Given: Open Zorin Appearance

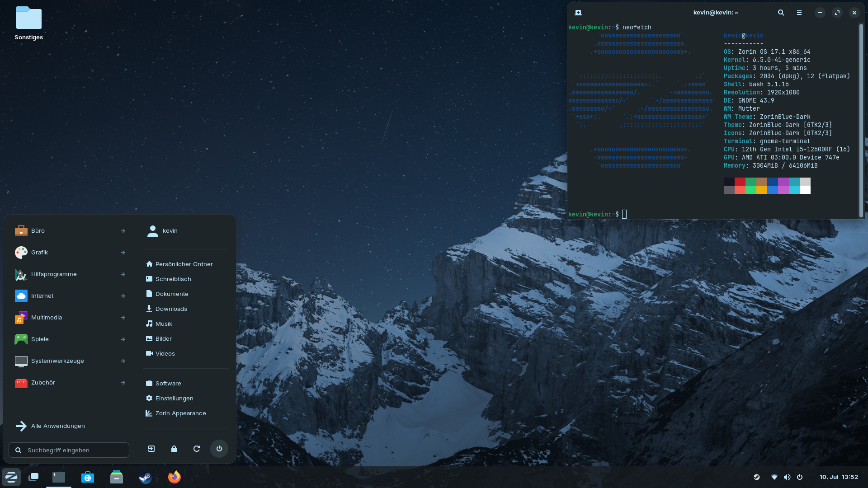Looking at the screenshot, I should 180,413.
